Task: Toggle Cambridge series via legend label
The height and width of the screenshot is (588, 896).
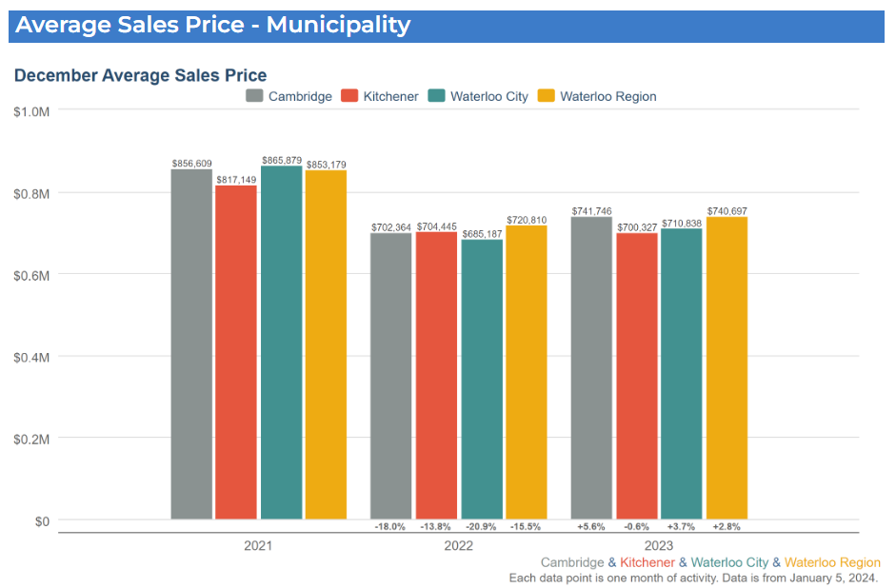Action: click(x=300, y=96)
